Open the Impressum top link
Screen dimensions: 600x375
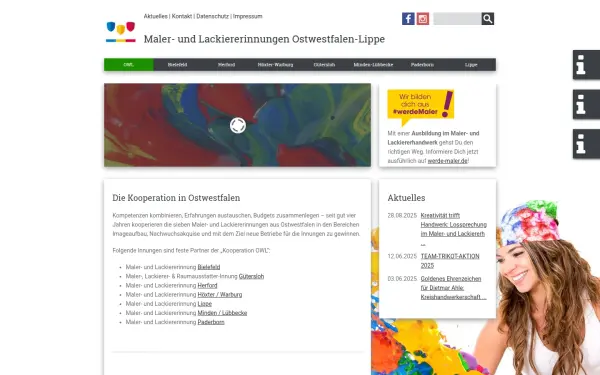pyautogui.click(x=248, y=16)
